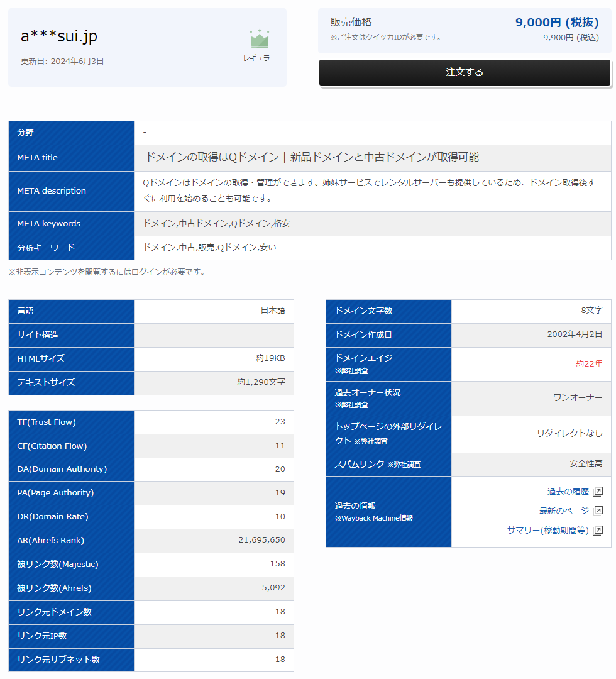This screenshot has height=679, width=616.
Task: Click the login required note about 非表示コンテンツ
Action: (x=107, y=272)
